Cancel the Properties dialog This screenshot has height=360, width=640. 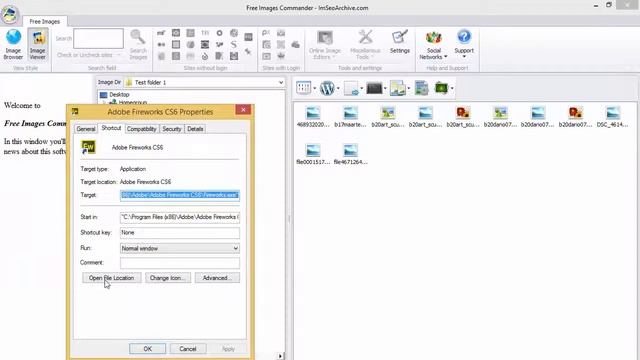coord(188,349)
